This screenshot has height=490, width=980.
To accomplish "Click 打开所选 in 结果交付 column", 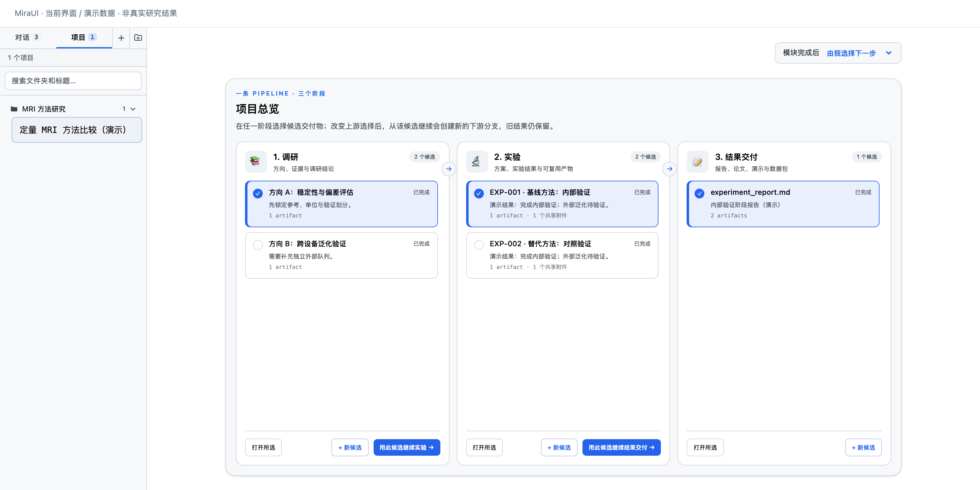I will [x=705, y=447].
